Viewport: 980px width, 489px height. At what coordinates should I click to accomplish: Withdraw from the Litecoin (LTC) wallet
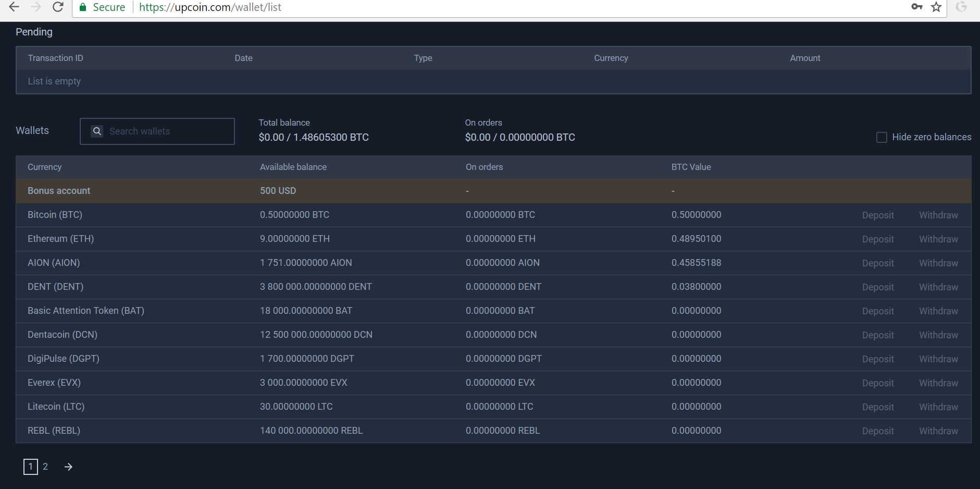(x=938, y=407)
